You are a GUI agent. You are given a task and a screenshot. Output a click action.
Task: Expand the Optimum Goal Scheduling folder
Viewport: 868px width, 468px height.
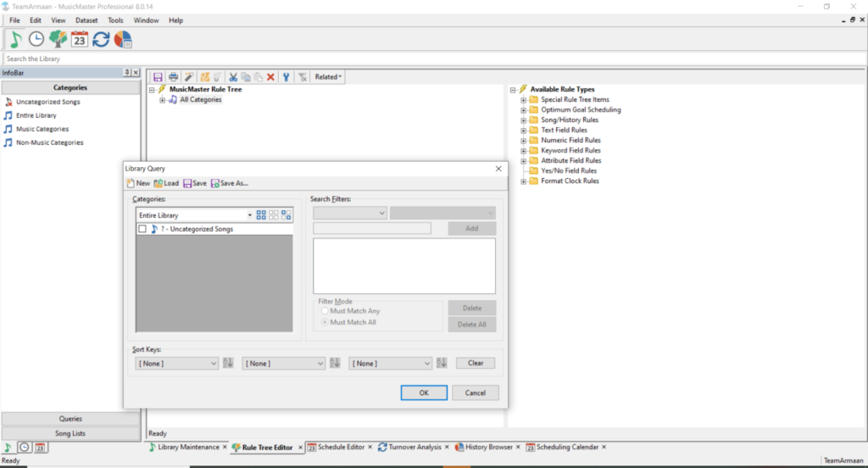(x=523, y=110)
